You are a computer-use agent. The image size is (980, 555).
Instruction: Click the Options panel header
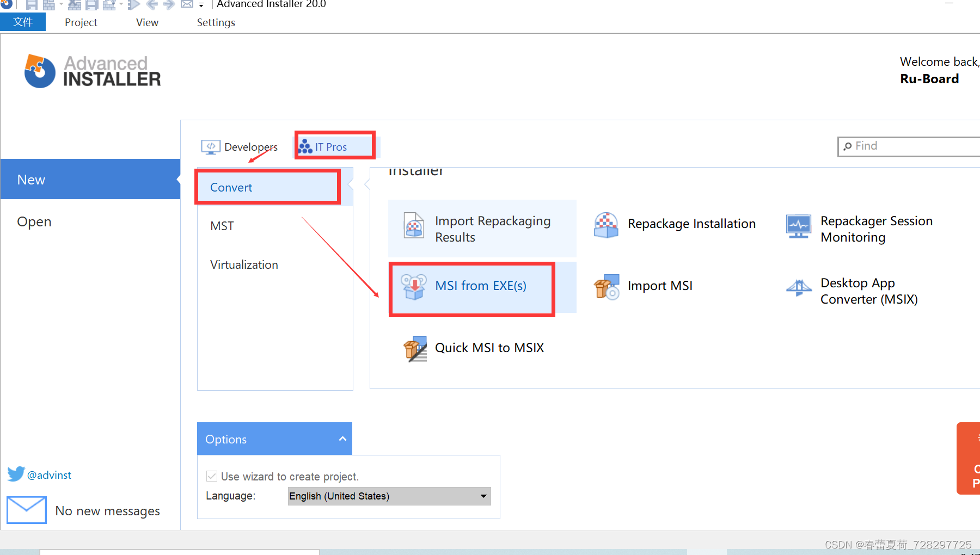click(x=274, y=439)
